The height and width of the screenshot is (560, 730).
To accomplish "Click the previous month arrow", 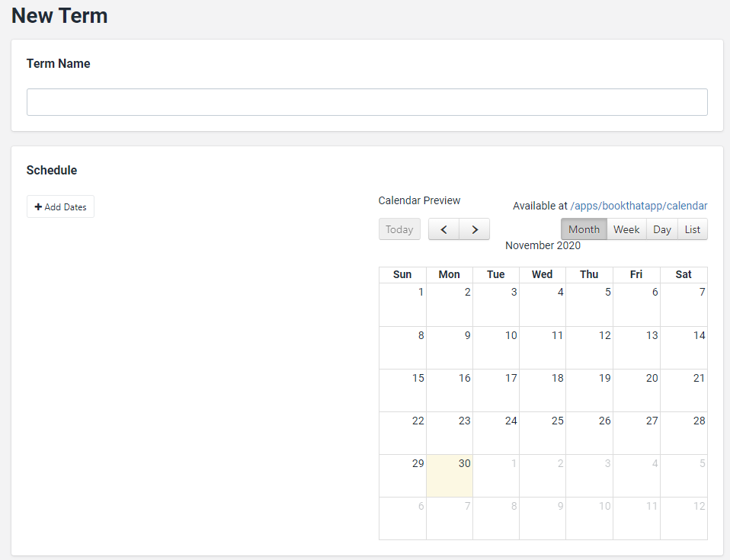I will click(443, 229).
